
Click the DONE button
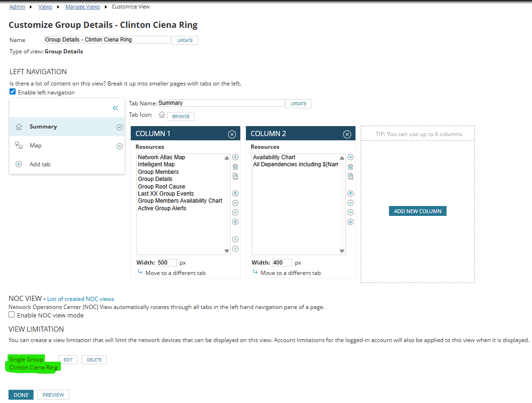pyautogui.click(x=21, y=395)
